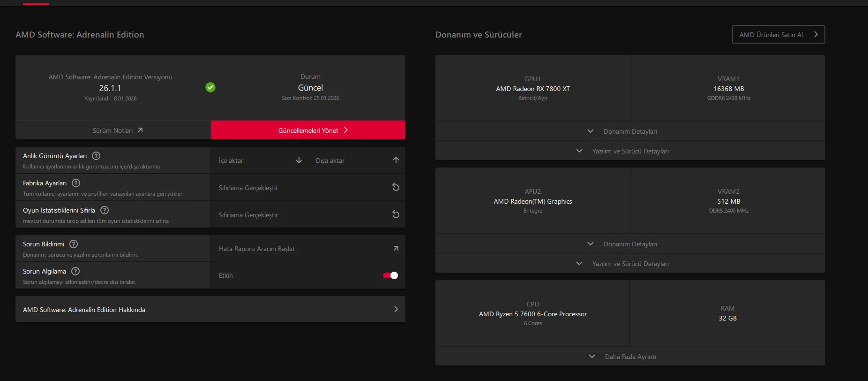Viewport: 868px width, 381px height.
Task: Click the AMD Radeon RX 7800 XT name
Action: coord(533,89)
